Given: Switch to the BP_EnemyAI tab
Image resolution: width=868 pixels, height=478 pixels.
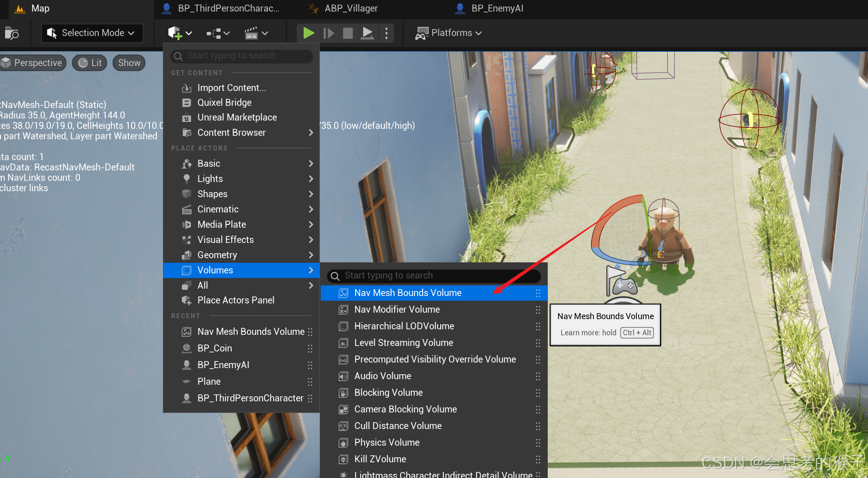Looking at the screenshot, I should (490, 8).
